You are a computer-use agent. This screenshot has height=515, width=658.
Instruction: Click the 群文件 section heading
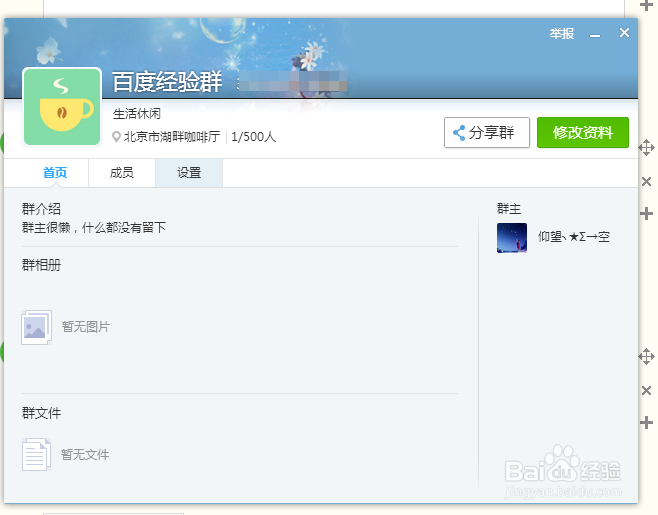click(41, 413)
